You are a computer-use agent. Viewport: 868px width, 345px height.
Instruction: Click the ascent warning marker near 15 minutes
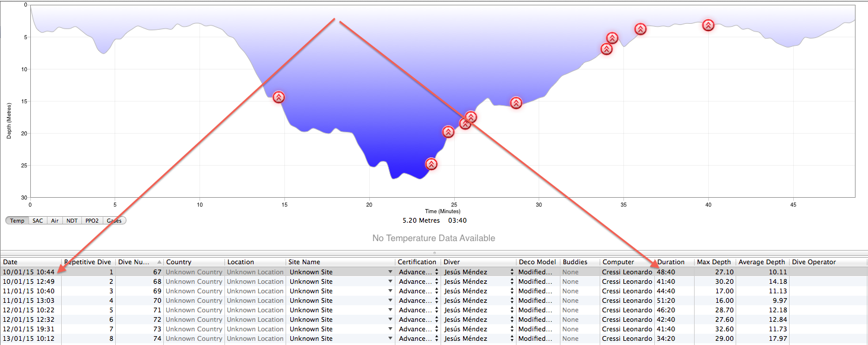[x=278, y=97]
